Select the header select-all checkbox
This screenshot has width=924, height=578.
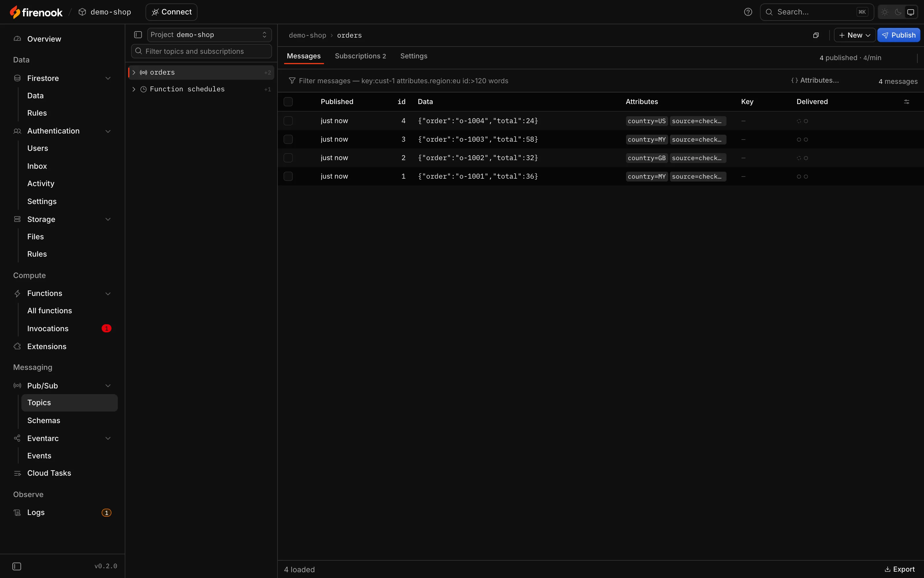(x=288, y=102)
